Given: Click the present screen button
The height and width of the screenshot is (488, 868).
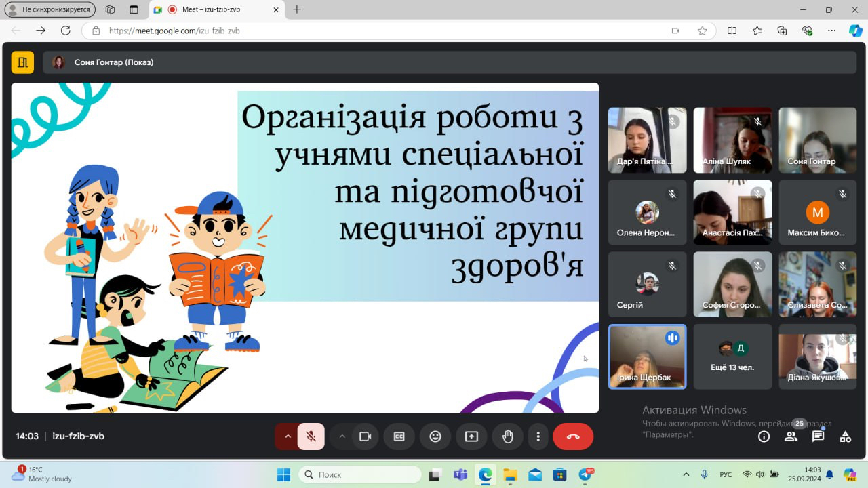Looking at the screenshot, I should tap(471, 436).
